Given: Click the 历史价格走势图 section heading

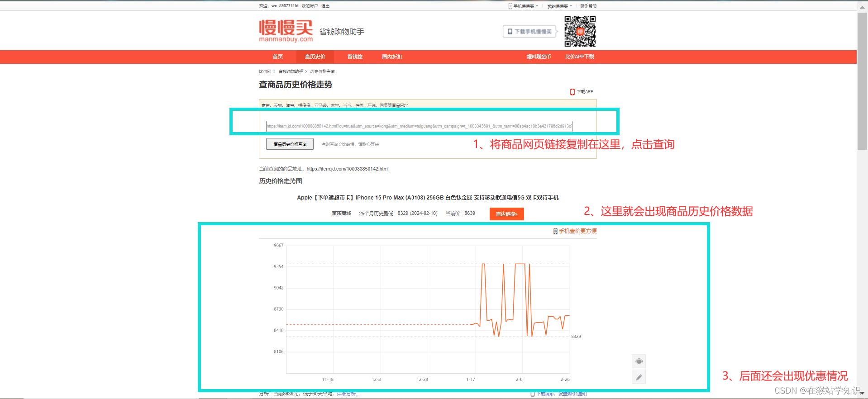Looking at the screenshot, I should tap(280, 181).
